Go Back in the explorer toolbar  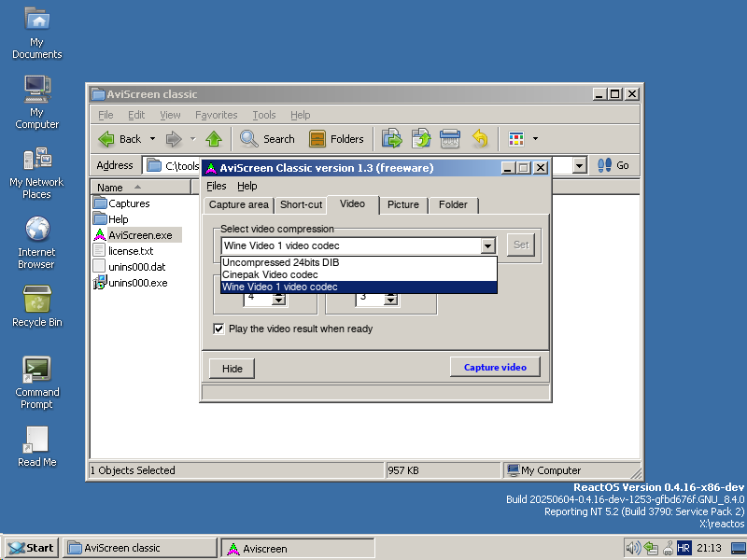click(x=120, y=139)
